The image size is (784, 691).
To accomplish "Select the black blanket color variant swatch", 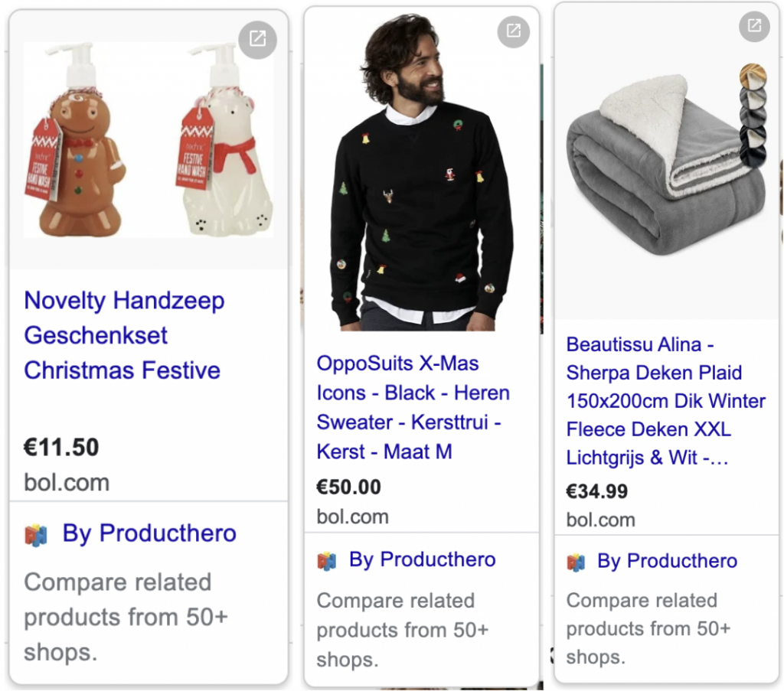I will click(x=753, y=155).
